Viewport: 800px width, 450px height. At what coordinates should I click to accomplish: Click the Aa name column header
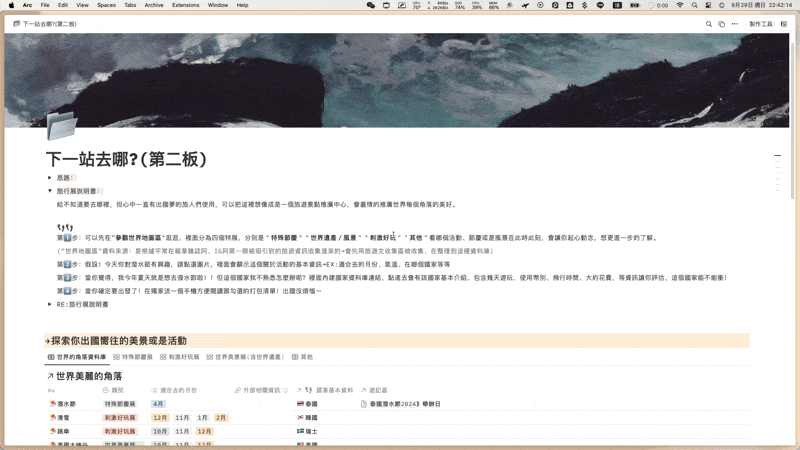click(x=51, y=390)
